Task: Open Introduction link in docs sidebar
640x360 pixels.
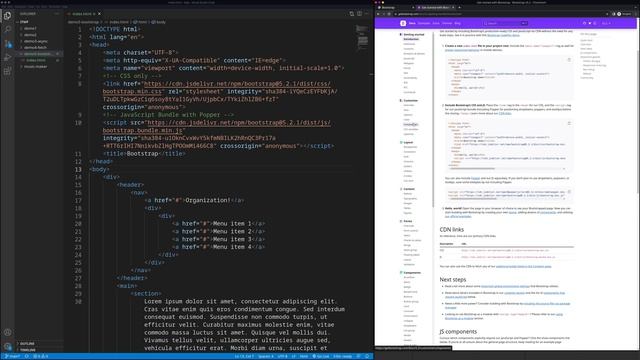Action: coord(411,39)
